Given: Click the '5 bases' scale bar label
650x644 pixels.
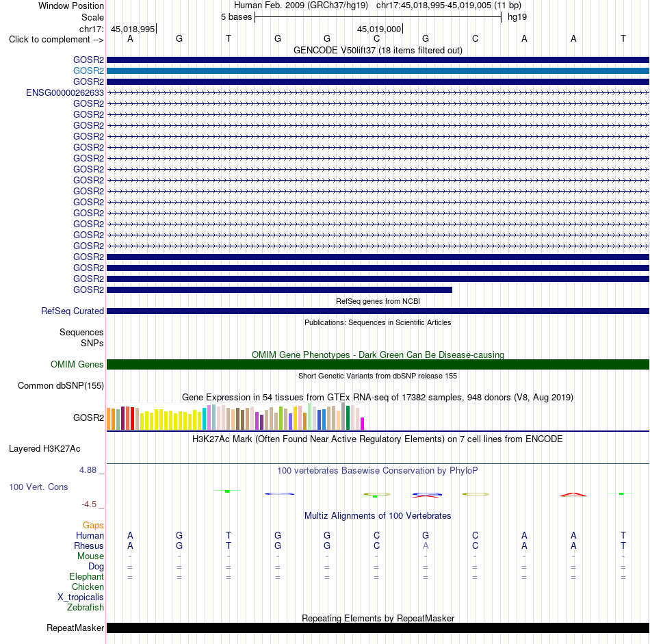Looking at the screenshot, I should point(236,17).
